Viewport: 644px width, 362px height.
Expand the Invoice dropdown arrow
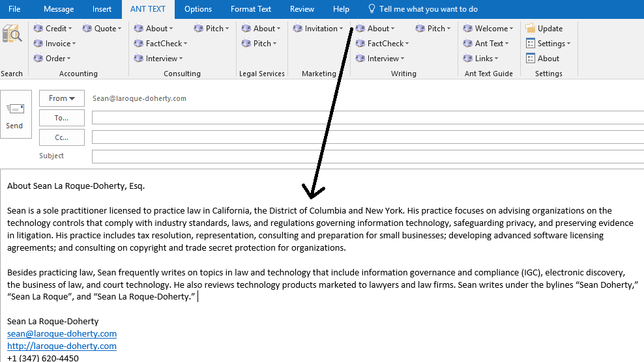pos(74,44)
